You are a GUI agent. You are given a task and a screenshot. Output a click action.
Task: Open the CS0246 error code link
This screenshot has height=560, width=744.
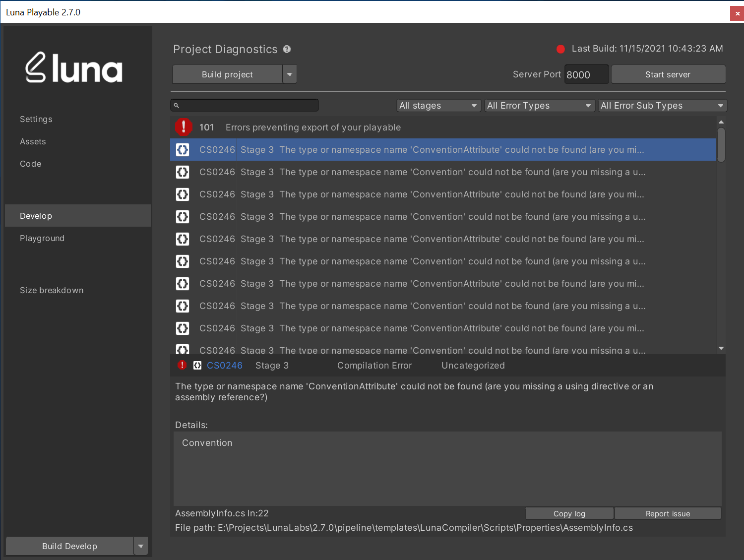point(225,366)
